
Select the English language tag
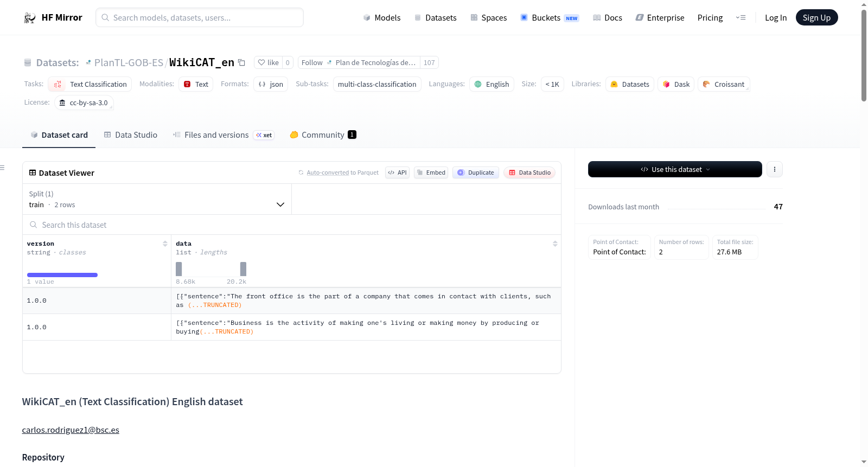pyautogui.click(x=492, y=84)
